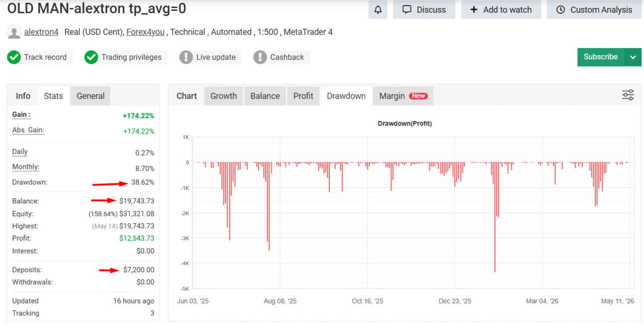The image size is (644, 325).
Task: Open the Forex4you broker link
Action: coord(145,32)
